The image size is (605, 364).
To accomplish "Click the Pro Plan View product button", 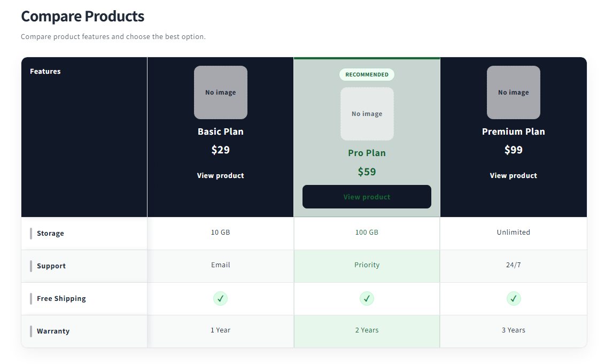I will tap(367, 197).
